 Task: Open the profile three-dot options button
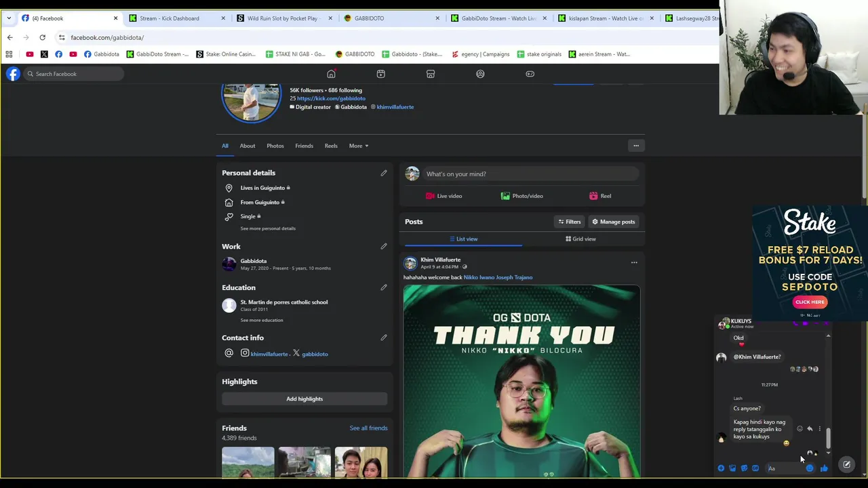pos(636,146)
